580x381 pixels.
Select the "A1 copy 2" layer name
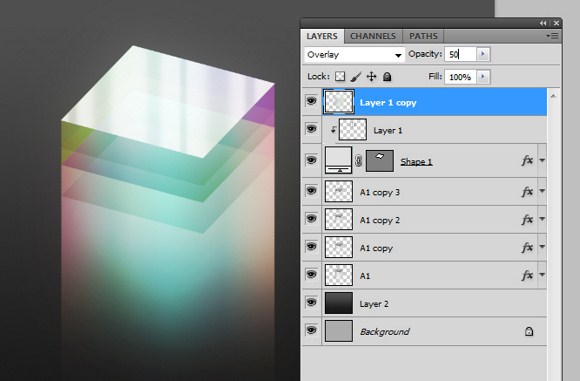tap(380, 220)
